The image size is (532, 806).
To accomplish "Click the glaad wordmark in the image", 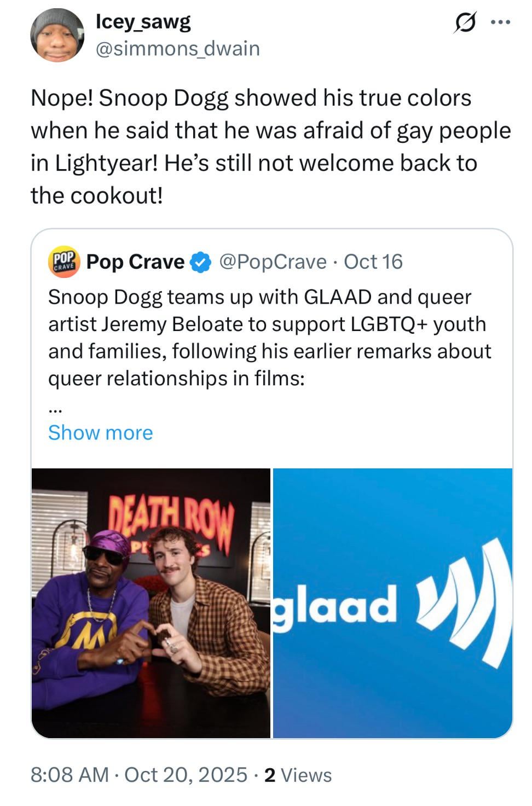I will 334,605.
